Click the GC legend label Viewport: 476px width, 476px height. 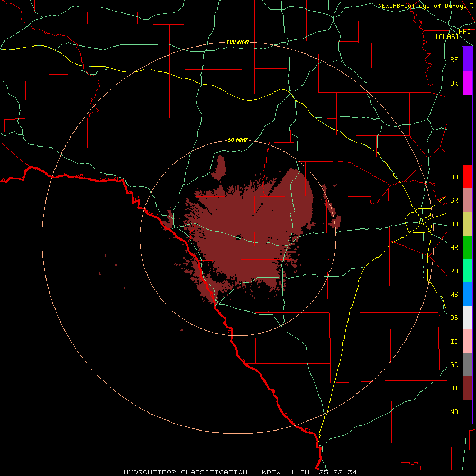pyautogui.click(x=454, y=364)
